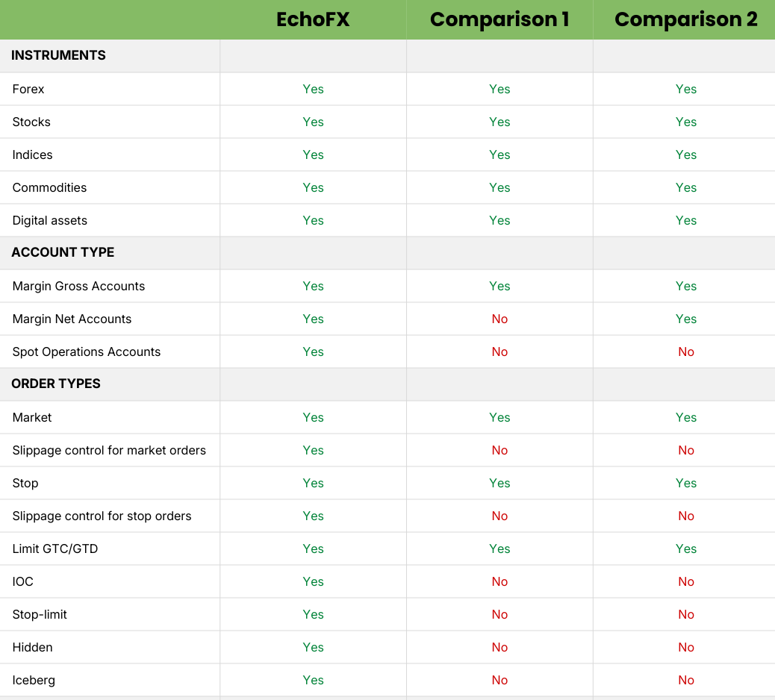
Task: Select the Margin Net Accounts row label
Action: 72,319
